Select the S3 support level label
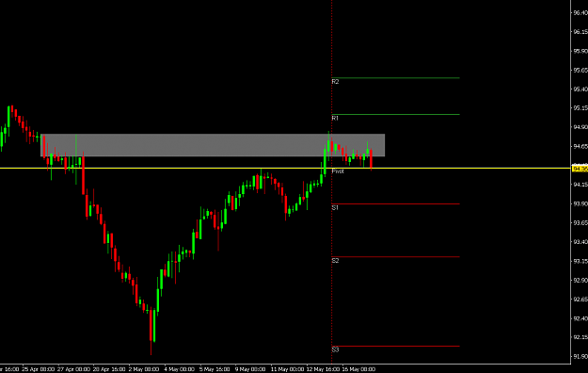This screenshot has width=588, height=373. click(x=335, y=349)
